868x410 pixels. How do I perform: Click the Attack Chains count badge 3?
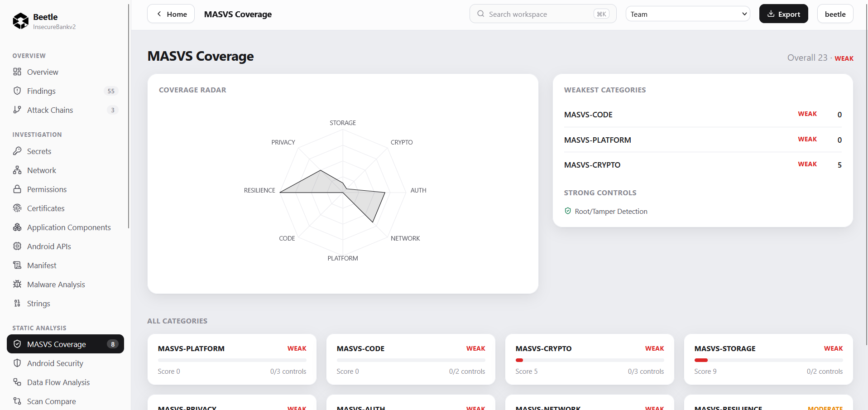pyautogui.click(x=113, y=110)
